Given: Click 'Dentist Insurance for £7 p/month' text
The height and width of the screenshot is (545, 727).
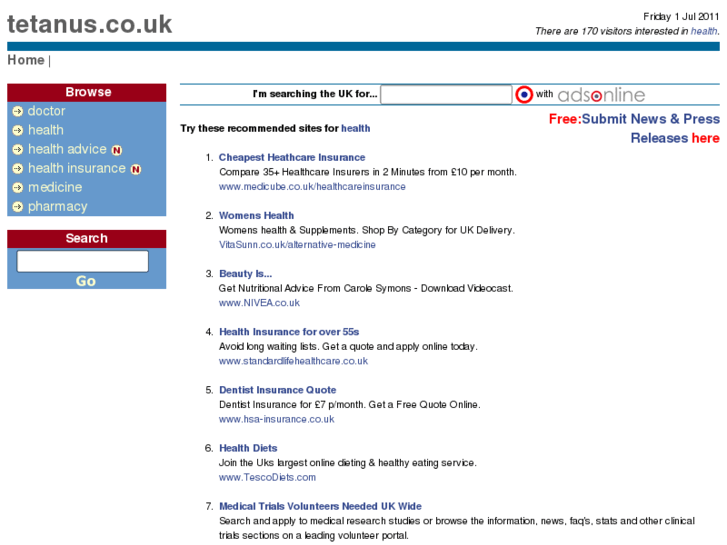Looking at the screenshot, I should point(350,405).
